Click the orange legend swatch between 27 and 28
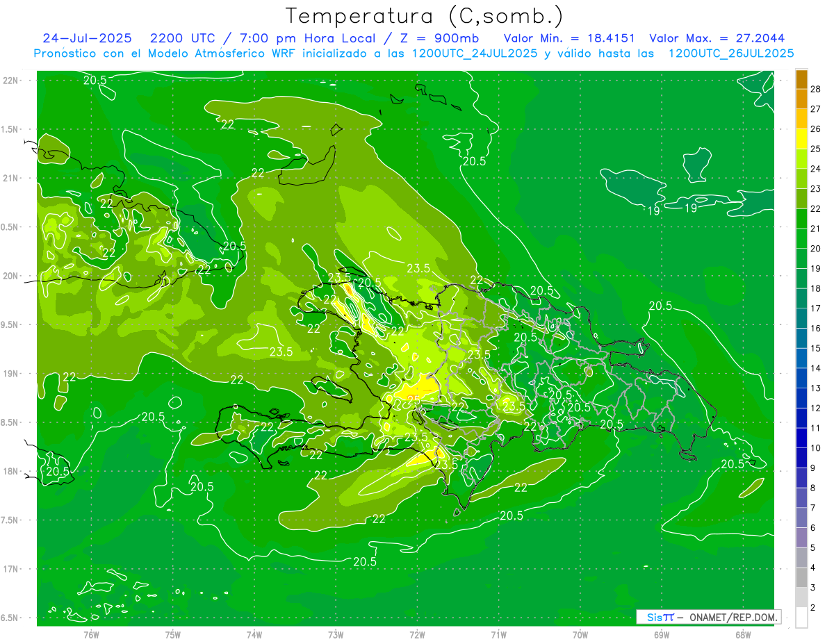 click(x=801, y=99)
